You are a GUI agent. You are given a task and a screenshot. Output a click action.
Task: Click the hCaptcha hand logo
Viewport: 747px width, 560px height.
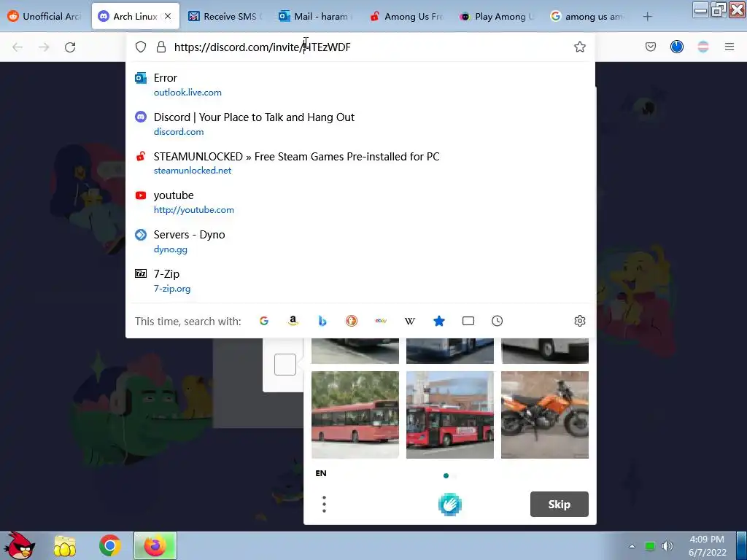[x=449, y=505]
